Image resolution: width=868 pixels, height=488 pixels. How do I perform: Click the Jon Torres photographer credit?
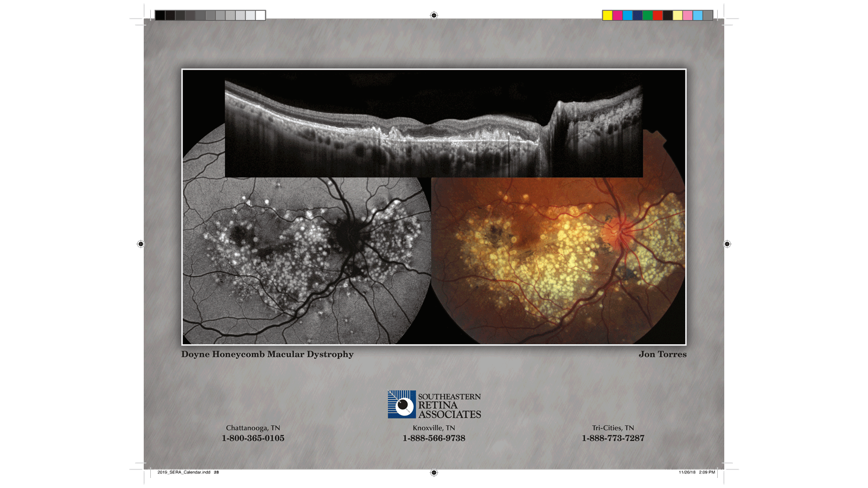(662, 355)
